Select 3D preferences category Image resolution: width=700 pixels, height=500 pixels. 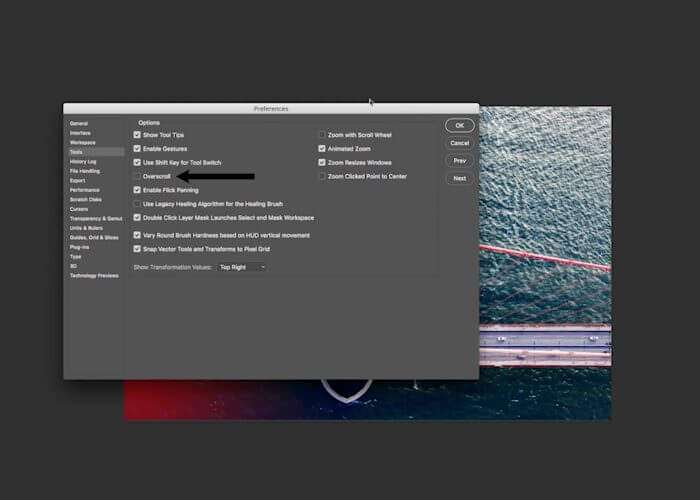click(73, 267)
